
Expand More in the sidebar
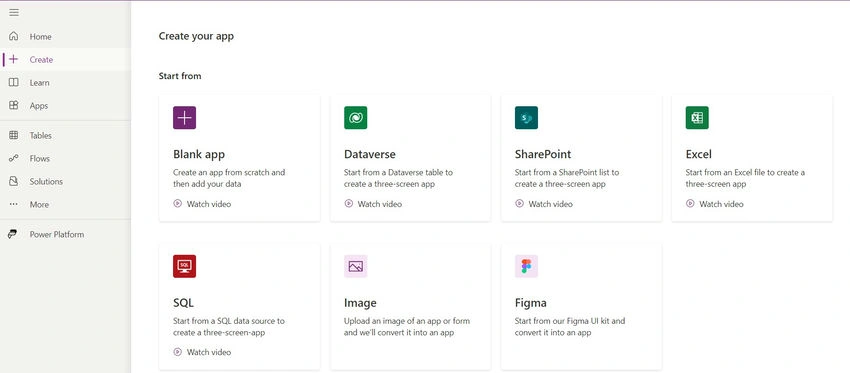click(x=65, y=204)
